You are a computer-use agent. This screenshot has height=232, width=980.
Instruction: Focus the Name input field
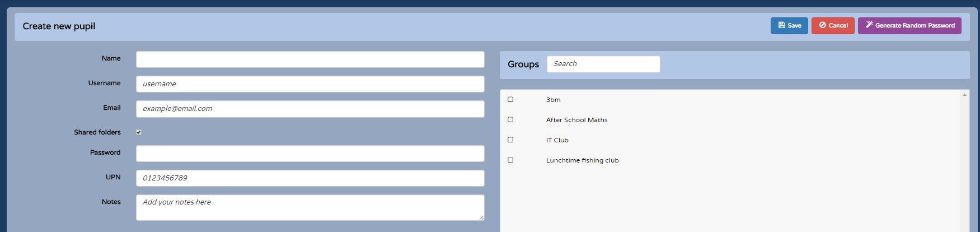click(310, 59)
